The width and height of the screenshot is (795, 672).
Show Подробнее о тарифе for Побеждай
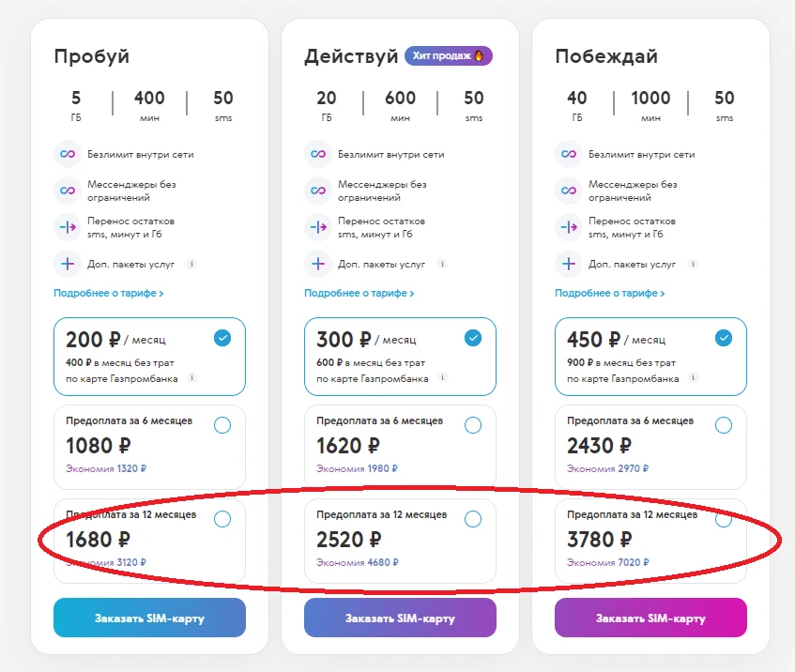coord(610,293)
